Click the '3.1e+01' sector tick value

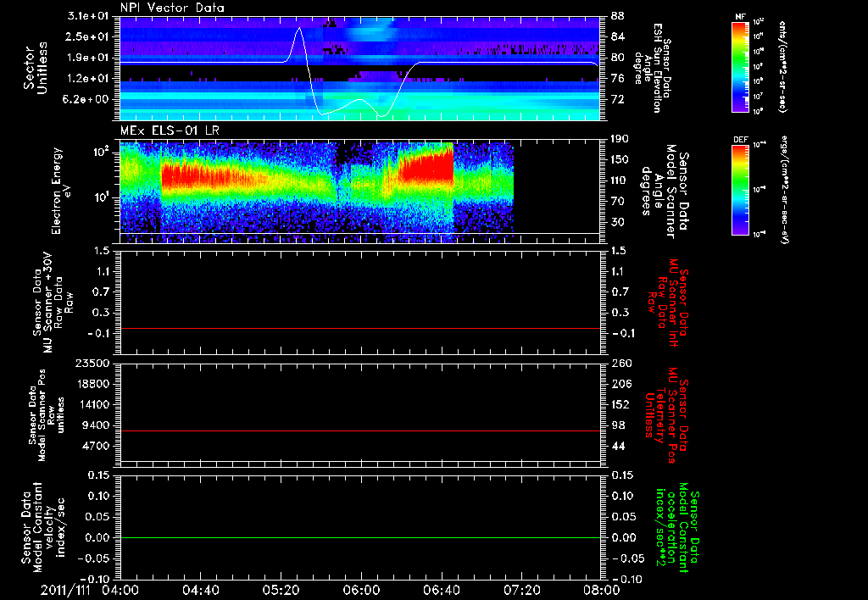point(88,16)
